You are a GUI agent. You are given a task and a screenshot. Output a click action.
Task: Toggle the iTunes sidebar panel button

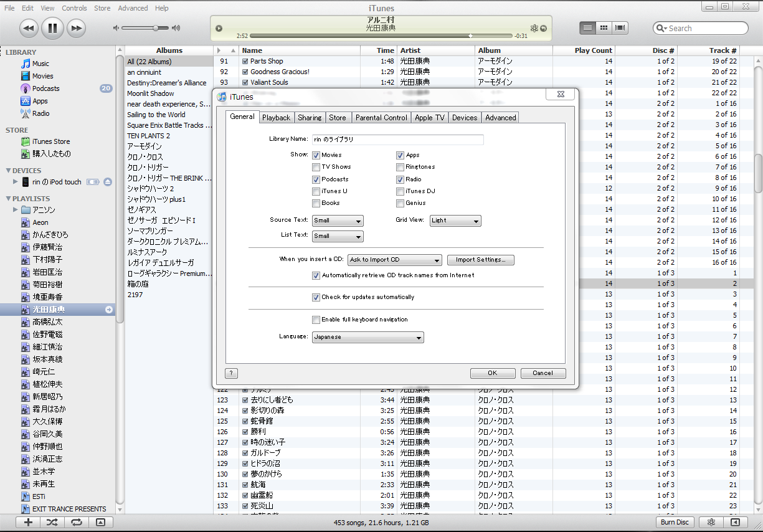point(736,522)
